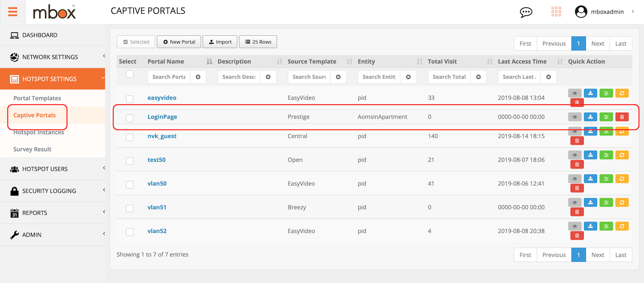Delete the nvk_guest portal
The height and width of the screenshot is (283, 644).
[x=577, y=141]
